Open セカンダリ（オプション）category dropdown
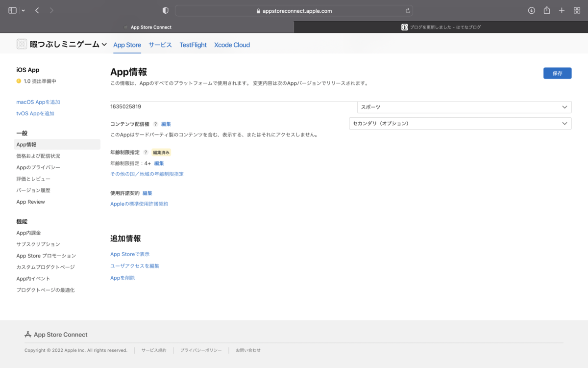This screenshot has height=368, width=588. pyautogui.click(x=460, y=124)
